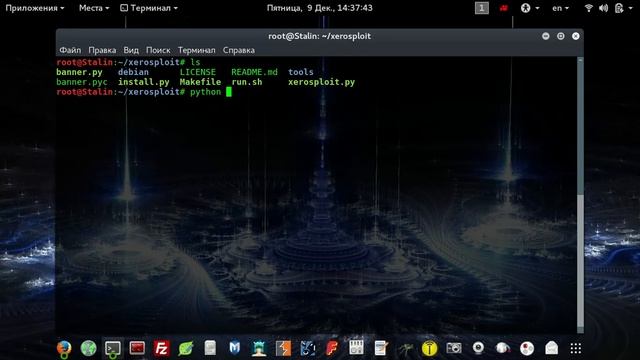Click on xerosploit.py file name
640x360 pixels.
tap(322, 82)
